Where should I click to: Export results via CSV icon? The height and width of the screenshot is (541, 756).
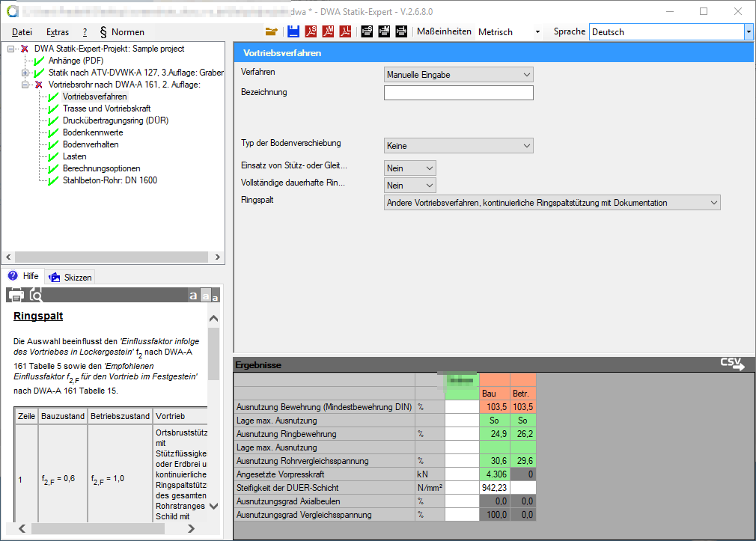pyautogui.click(x=732, y=364)
